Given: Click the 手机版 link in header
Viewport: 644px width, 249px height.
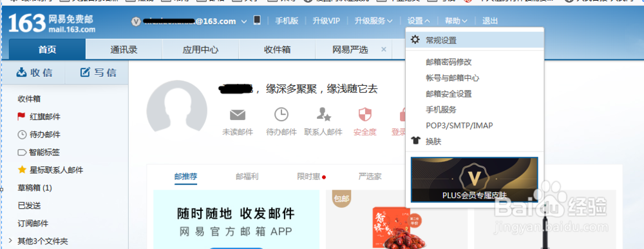Looking at the screenshot, I should click(x=287, y=21).
